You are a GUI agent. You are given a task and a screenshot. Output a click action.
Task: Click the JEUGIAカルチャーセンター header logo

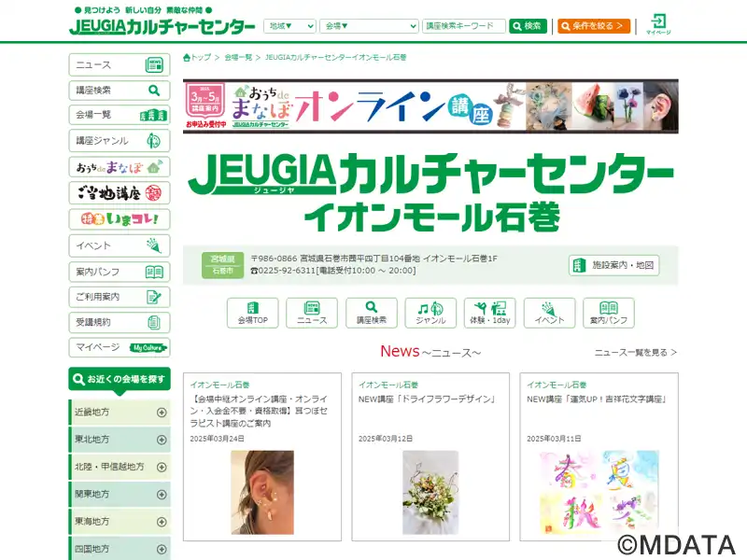(x=162, y=26)
